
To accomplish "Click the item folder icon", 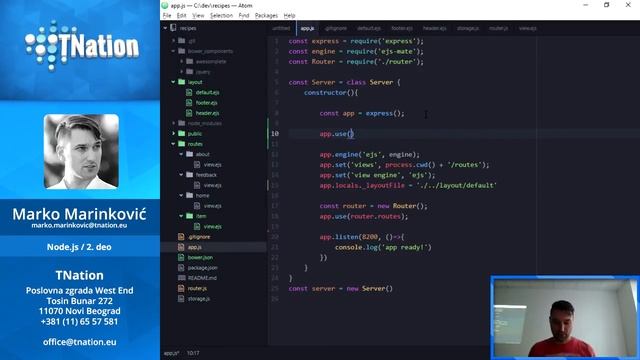I will [x=190, y=216].
